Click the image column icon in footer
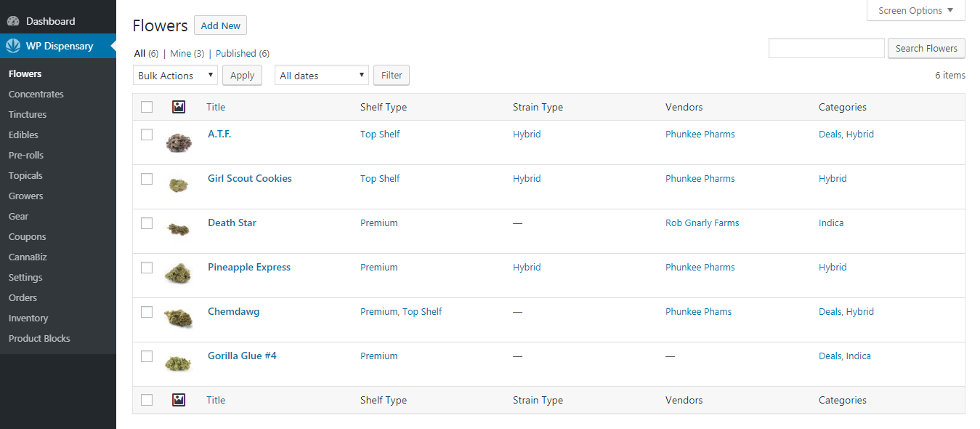The height and width of the screenshot is (429, 980). (x=179, y=400)
